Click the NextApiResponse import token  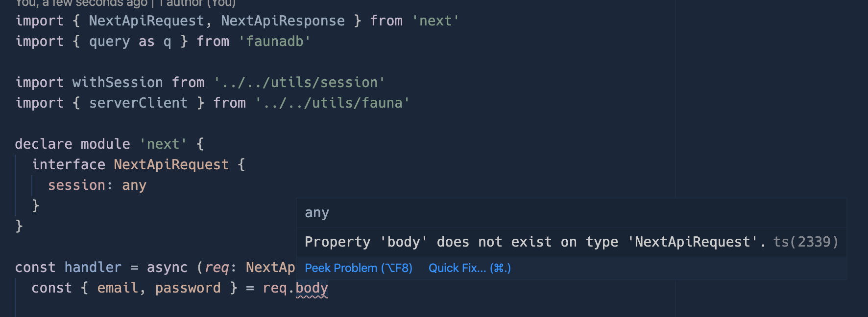(283, 21)
